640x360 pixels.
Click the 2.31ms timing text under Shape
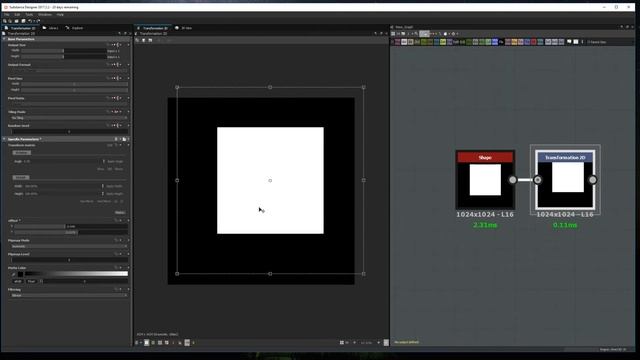click(x=485, y=225)
